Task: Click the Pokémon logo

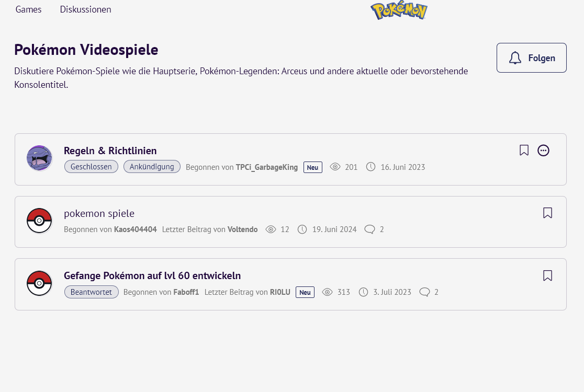Action: click(x=399, y=10)
